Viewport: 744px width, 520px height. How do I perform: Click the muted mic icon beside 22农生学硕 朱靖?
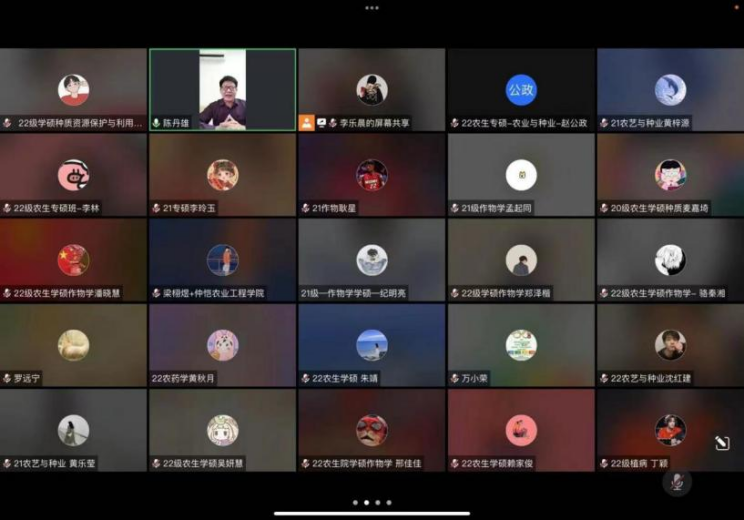tap(306, 379)
